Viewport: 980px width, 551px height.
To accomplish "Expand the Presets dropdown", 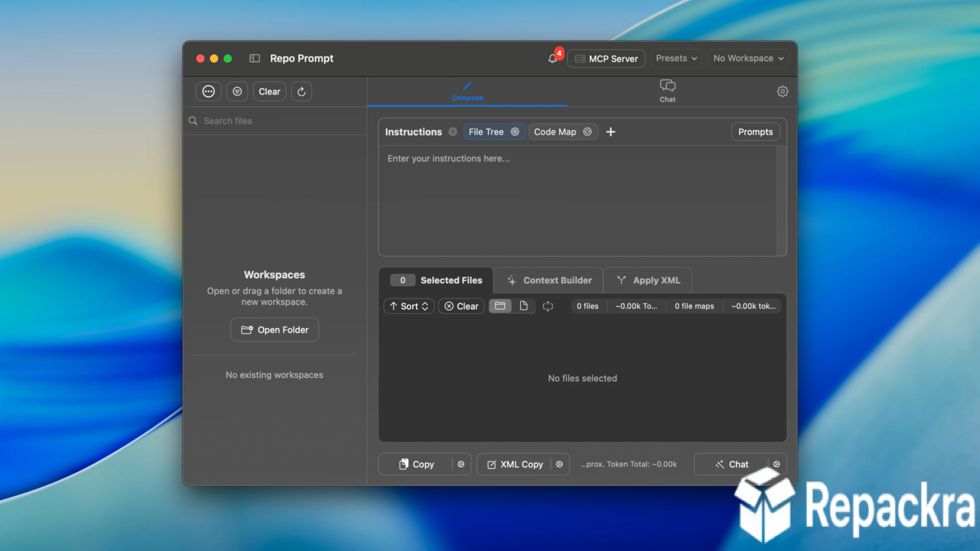I will pyautogui.click(x=676, y=58).
